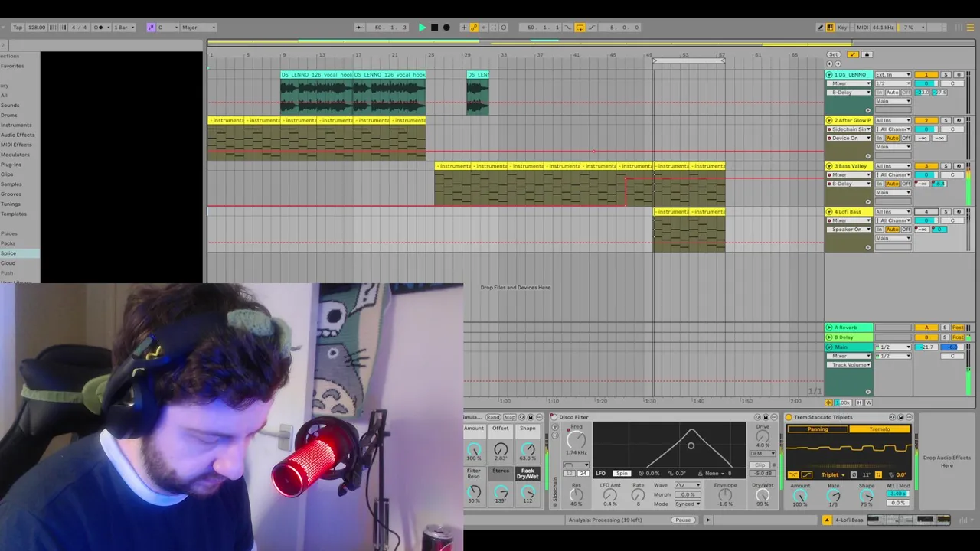Toggle the Automation Mode icon next to Set
The height and width of the screenshot is (551, 980).
854,54
